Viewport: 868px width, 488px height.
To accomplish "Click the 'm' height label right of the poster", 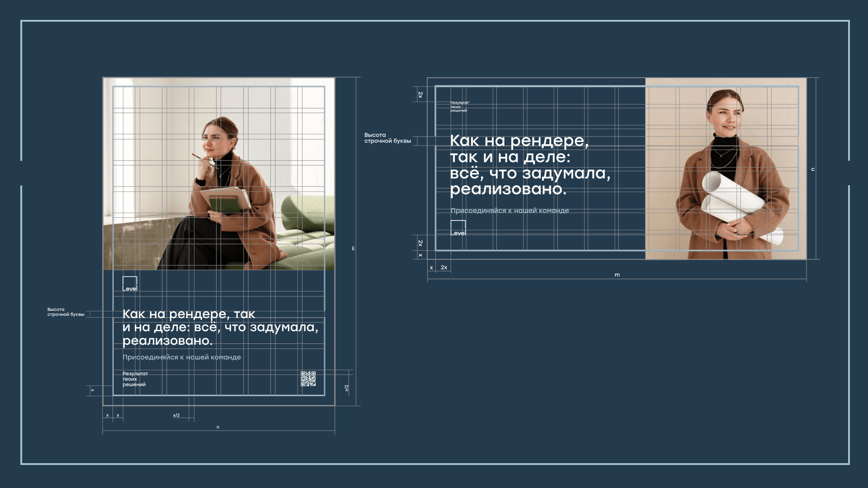I will [354, 249].
